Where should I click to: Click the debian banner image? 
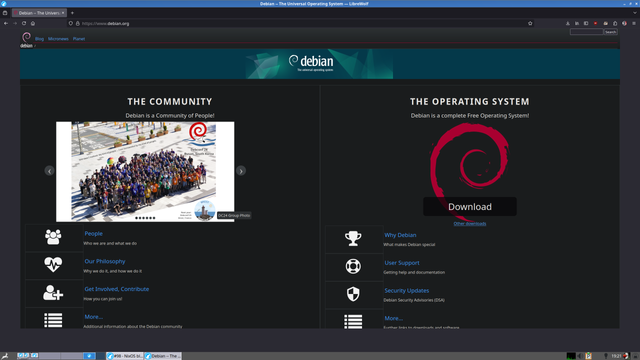(x=320, y=64)
